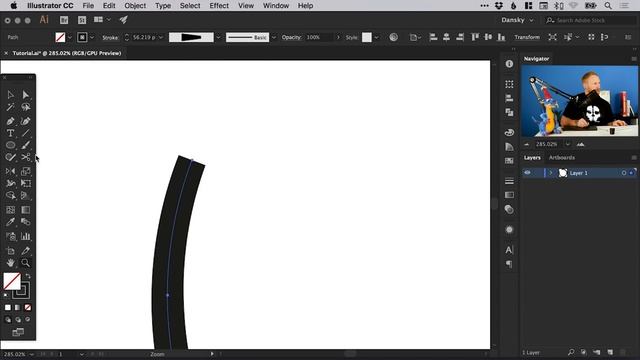
Task: Open the File menu
Action: click(88, 6)
